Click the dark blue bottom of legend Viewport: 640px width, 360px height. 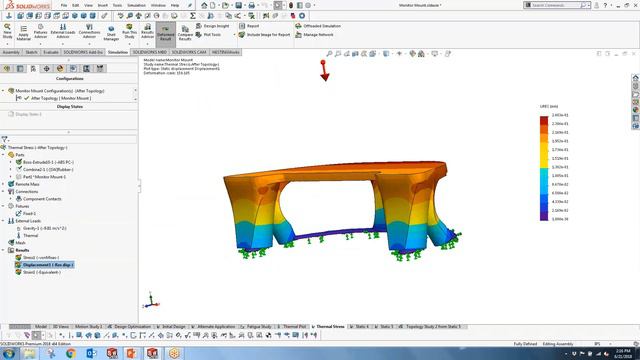[x=544, y=216]
